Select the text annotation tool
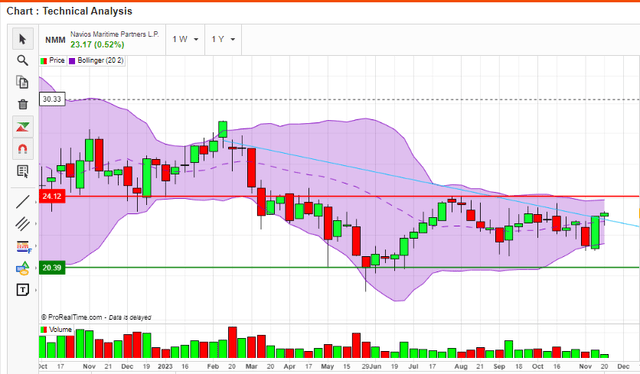This screenshot has width=640, height=374. click(x=23, y=290)
